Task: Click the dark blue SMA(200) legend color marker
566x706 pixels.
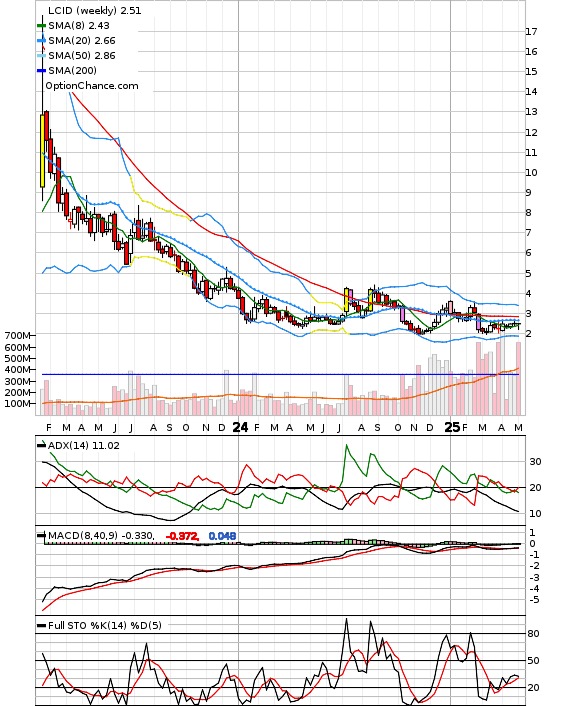Action: [x=41, y=70]
